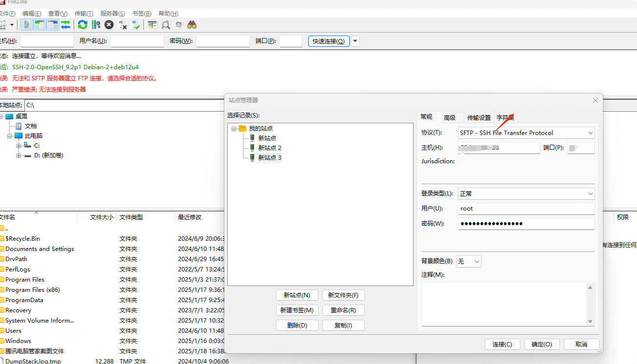
Task: Select 文档 in the local tree
Action: [30, 126]
